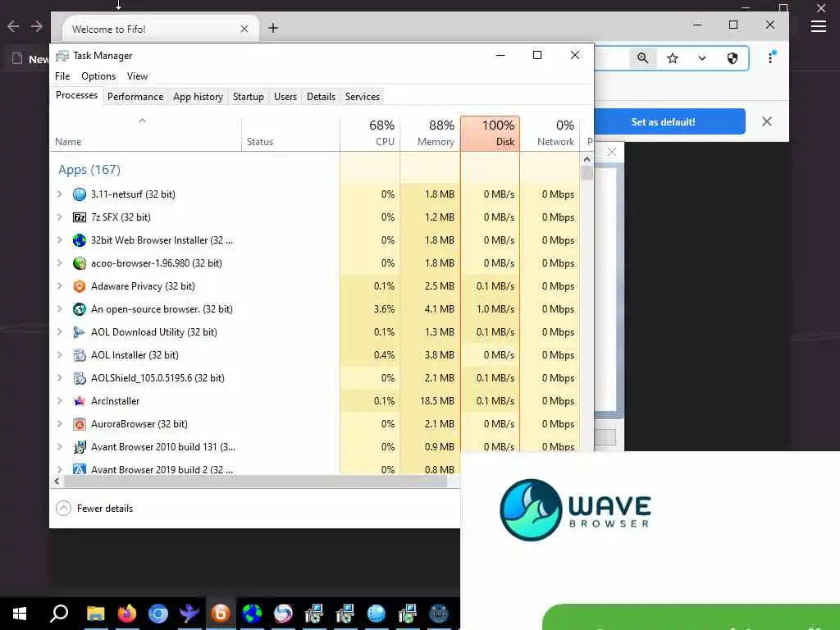Open the View menu in Task Manager
The width and height of the screenshot is (840, 630).
click(137, 76)
